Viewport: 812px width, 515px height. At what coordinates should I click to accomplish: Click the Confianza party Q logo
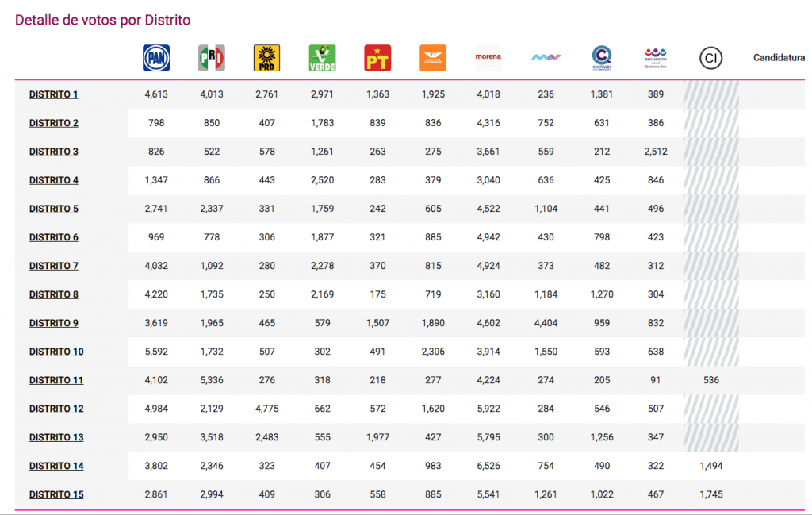click(x=602, y=57)
